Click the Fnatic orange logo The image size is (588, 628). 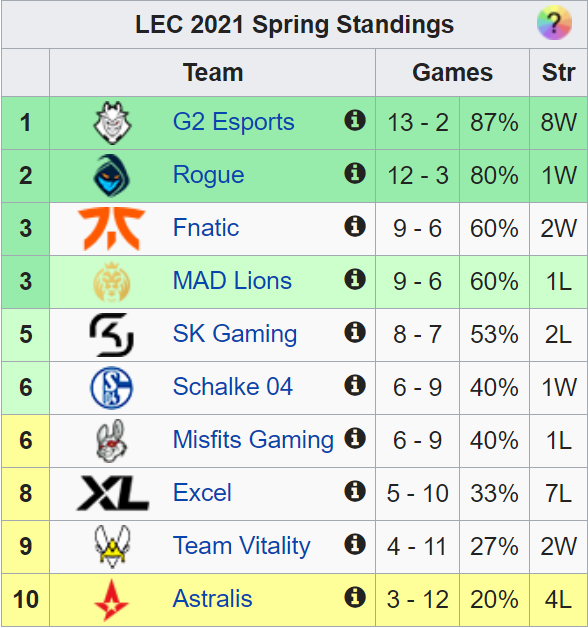(x=111, y=229)
